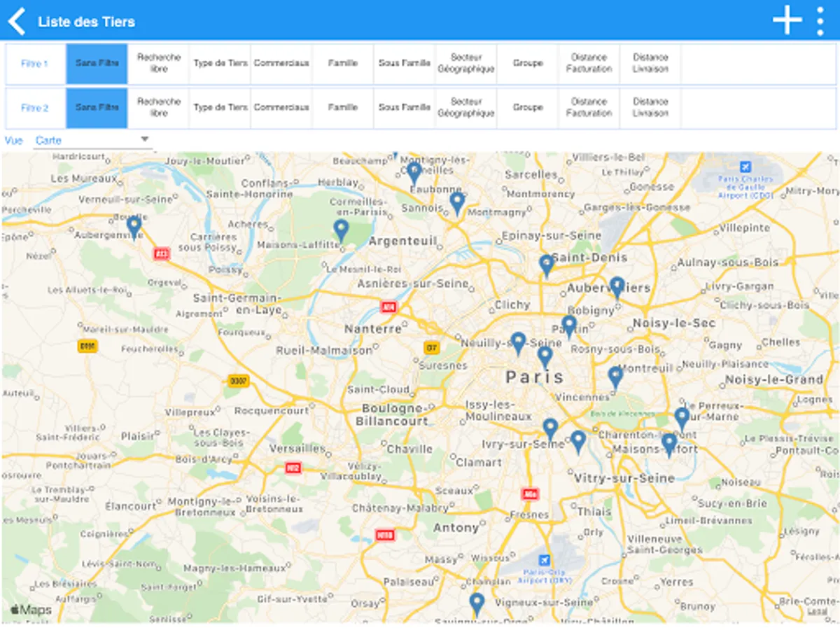
Task: Tap the Paris Charles de Gaulle Airport icon
Action: point(745,167)
